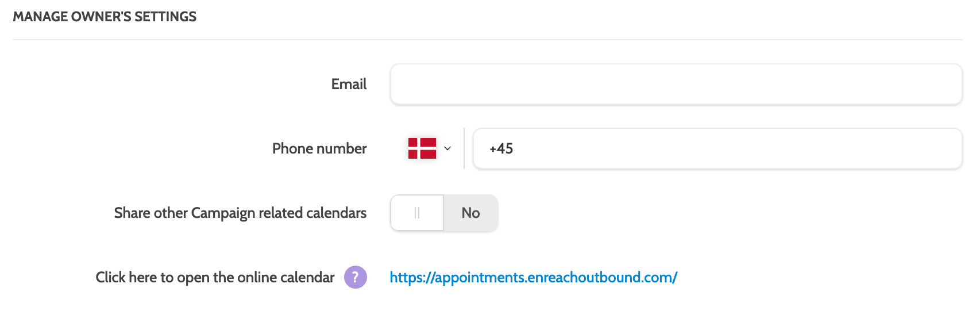Toggle the Share other Campaign calendars switch
980x322 pixels.
444,213
